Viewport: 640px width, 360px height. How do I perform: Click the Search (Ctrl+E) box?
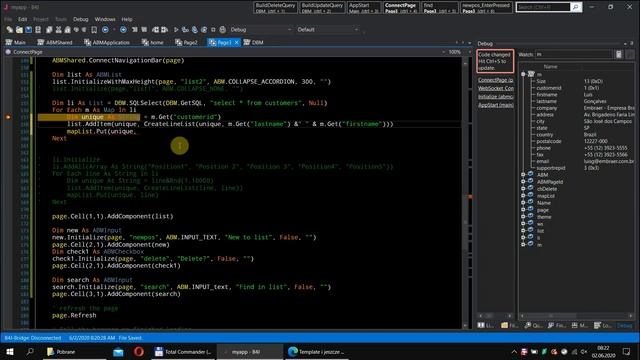pos(543,7)
